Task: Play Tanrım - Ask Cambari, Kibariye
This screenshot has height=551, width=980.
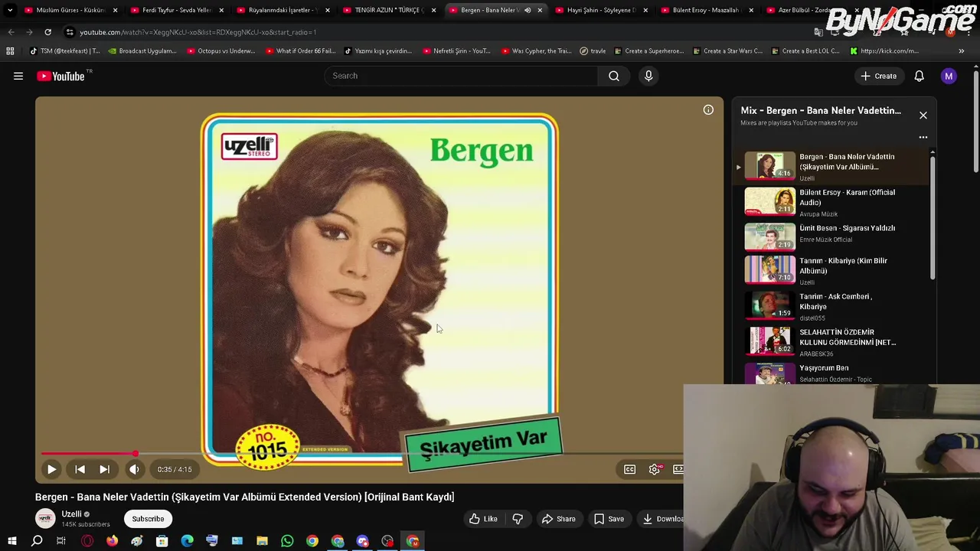Action: pos(835,305)
